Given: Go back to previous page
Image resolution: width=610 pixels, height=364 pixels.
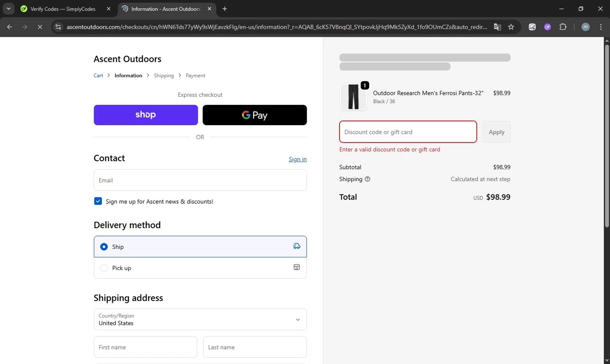Looking at the screenshot, I should point(9,27).
